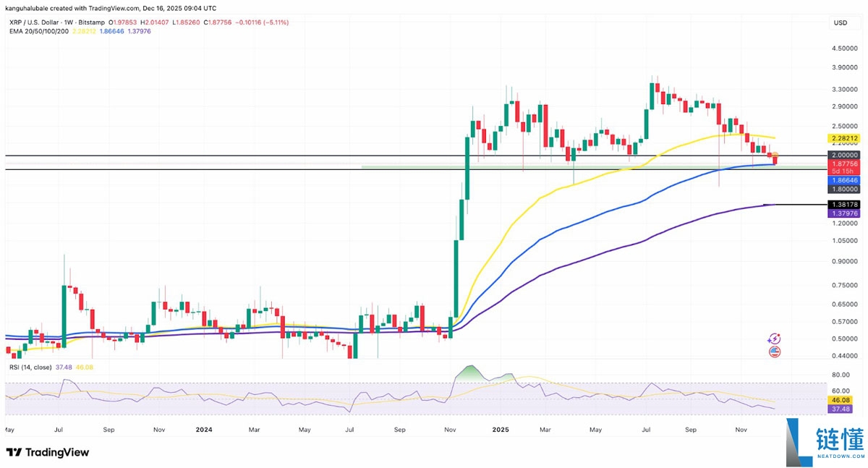868x468 pixels.
Task: Click the USD currency label above the price axis
Action: pos(841,23)
